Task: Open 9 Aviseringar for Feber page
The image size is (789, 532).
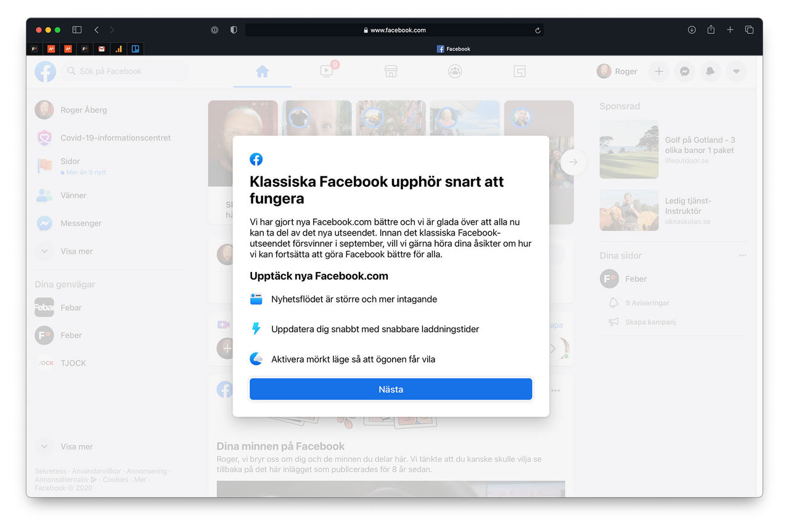Action: coord(639,303)
